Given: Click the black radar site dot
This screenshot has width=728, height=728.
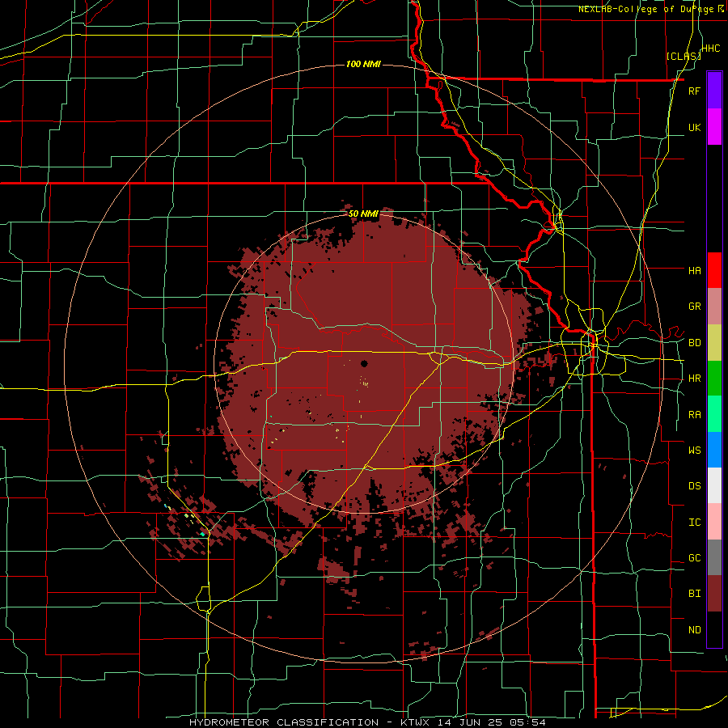Looking at the screenshot, I should [x=364, y=363].
